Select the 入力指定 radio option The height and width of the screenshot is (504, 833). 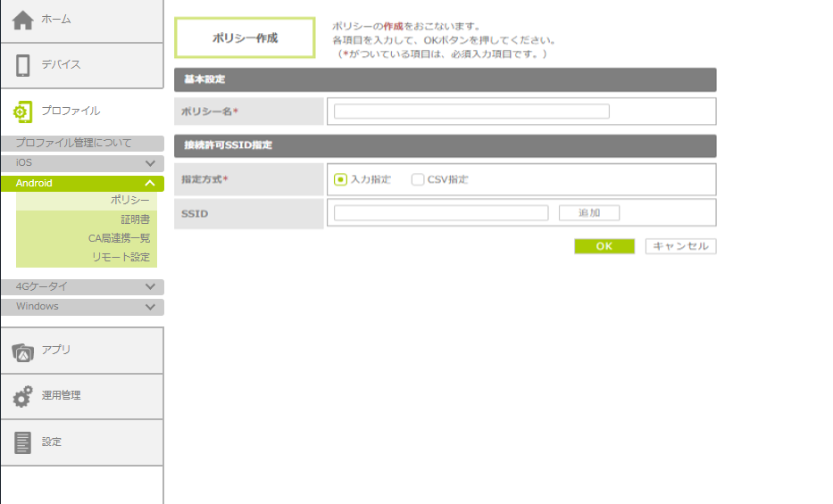pos(340,179)
